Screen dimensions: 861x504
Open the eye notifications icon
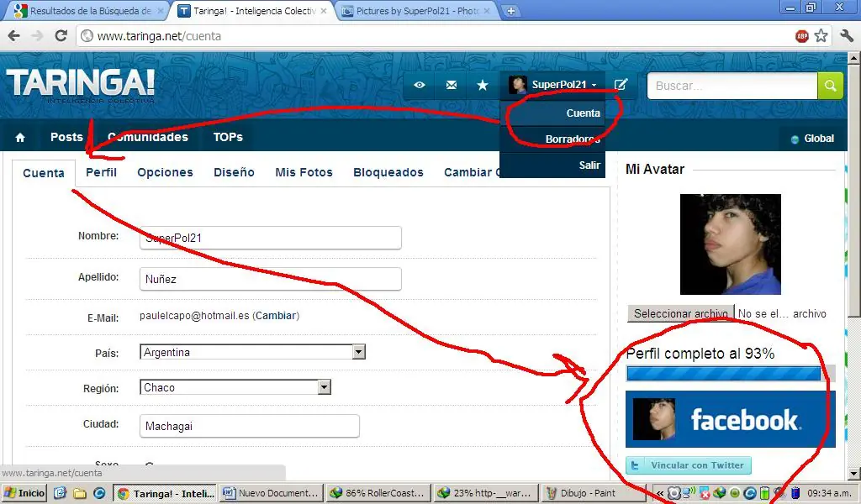pos(419,85)
